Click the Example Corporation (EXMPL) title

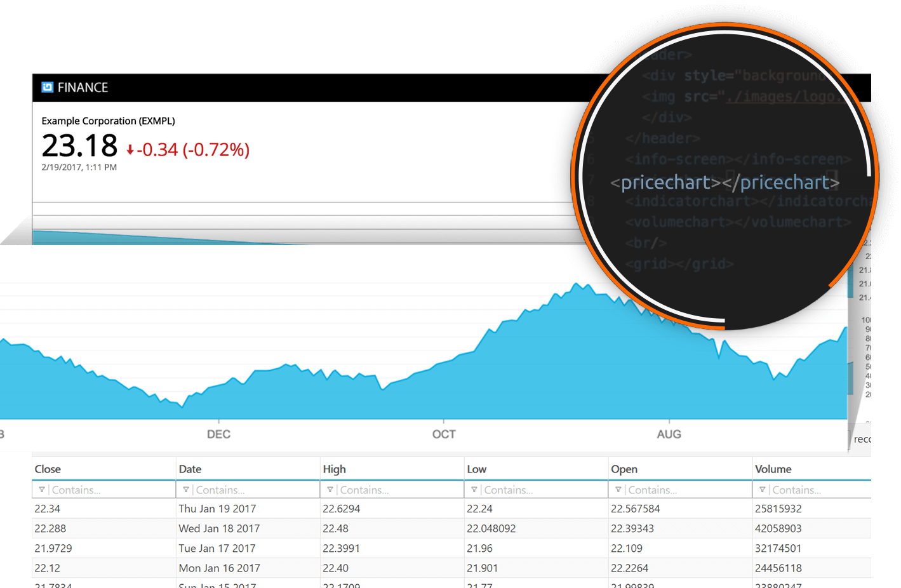point(108,121)
